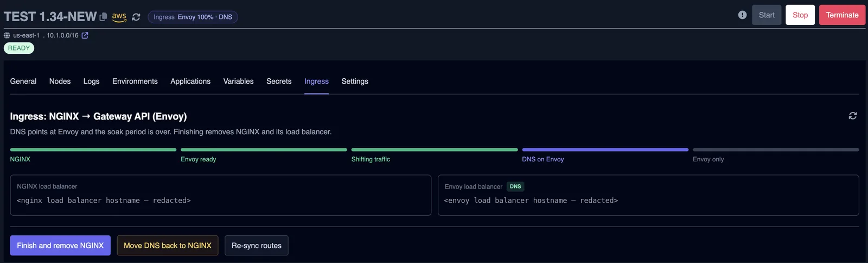The width and height of the screenshot is (868, 263).
Task: Click the DNS on Envoy progress step
Action: tap(605, 149)
